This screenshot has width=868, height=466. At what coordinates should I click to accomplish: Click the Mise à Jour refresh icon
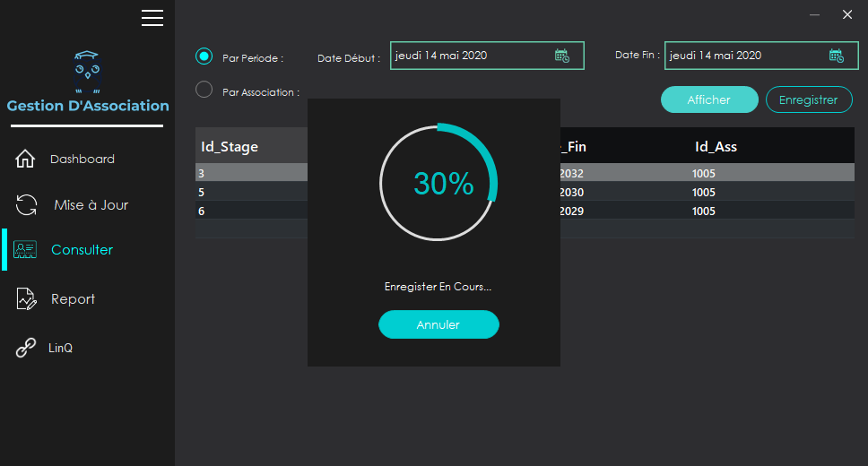coord(26,204)
